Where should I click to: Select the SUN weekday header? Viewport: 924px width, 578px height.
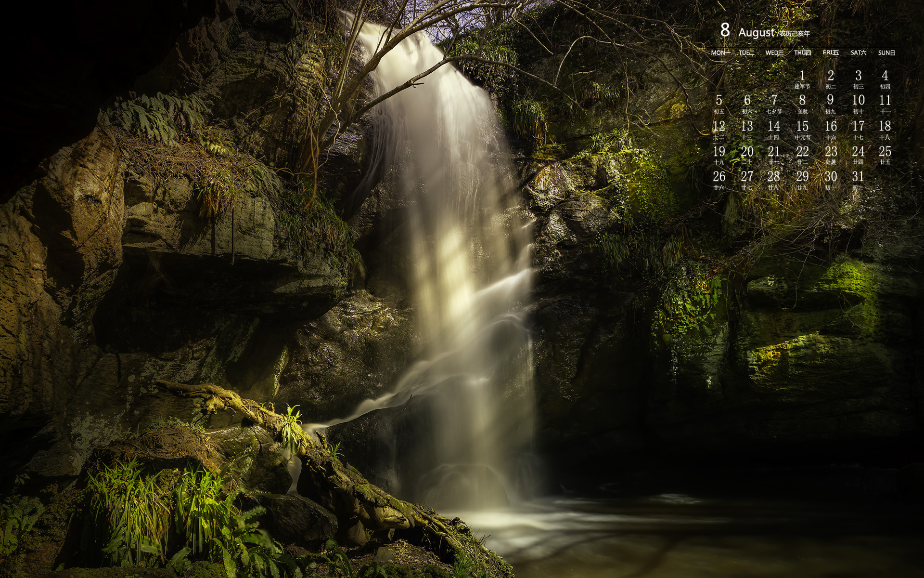(x=886, y=53)
